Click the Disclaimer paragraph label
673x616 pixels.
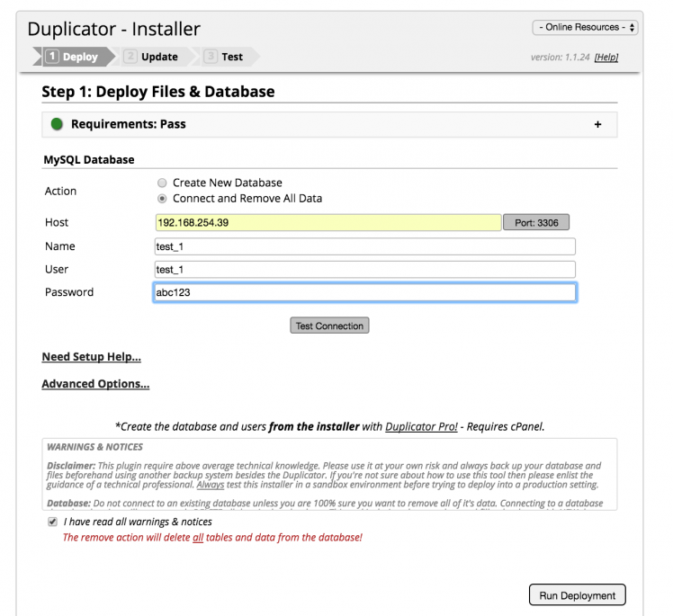[71, 466]
